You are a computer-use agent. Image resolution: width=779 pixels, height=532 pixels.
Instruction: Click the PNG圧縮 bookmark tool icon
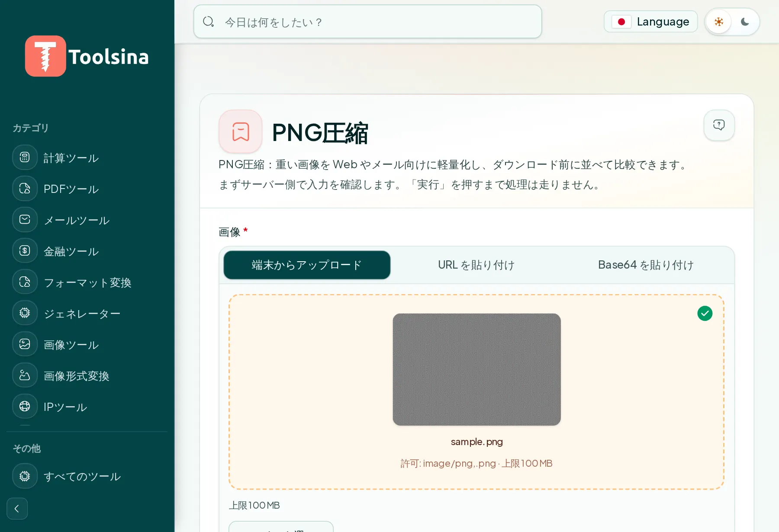pos(241,131)
